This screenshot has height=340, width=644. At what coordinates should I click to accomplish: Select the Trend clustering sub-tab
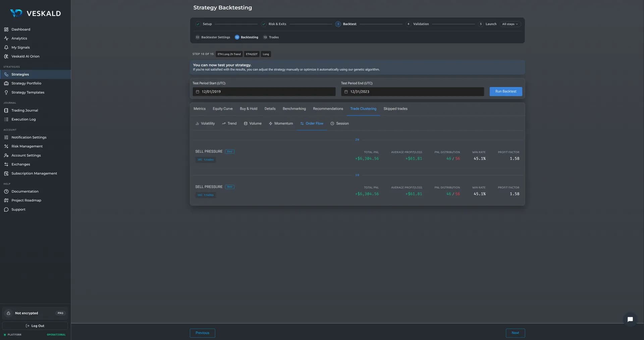(229, 124)
